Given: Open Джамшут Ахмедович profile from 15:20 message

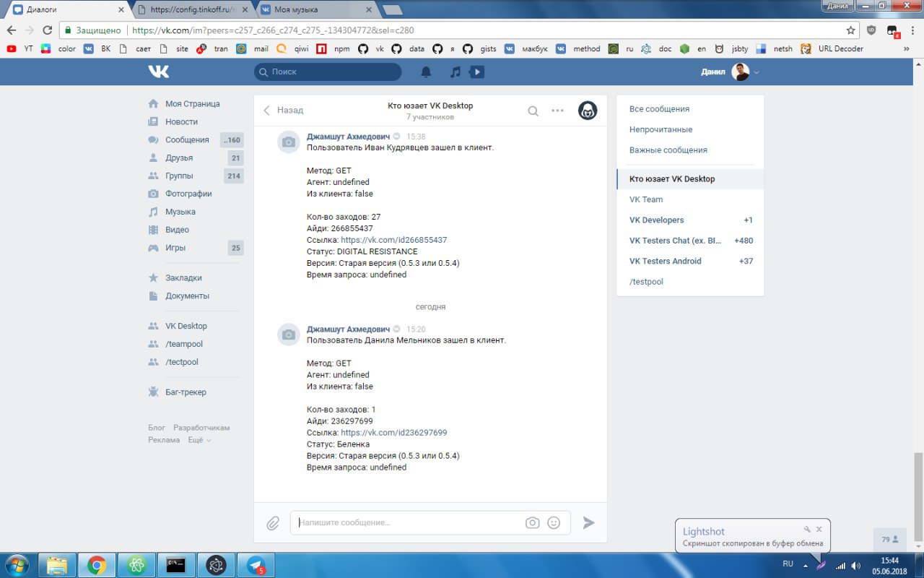Looking at the screenshot, I should tap(348, 329).
